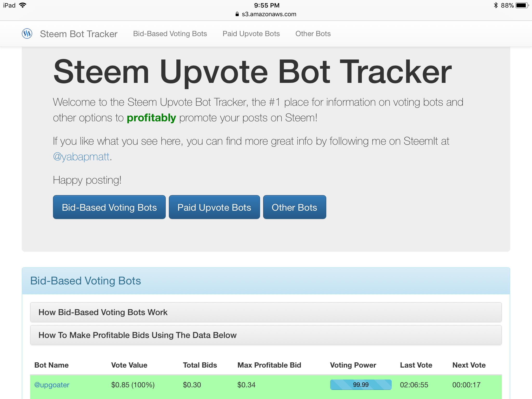Tap the WiFi status icon
This screenshot has height=399, width=532.
(23, 5)
